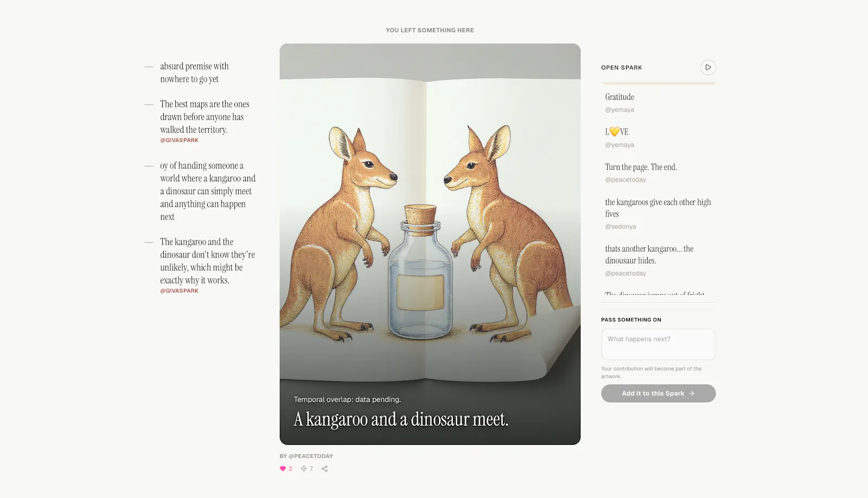
Task: Like the artwork with the pink heart icon
Action: coord(283,469)
